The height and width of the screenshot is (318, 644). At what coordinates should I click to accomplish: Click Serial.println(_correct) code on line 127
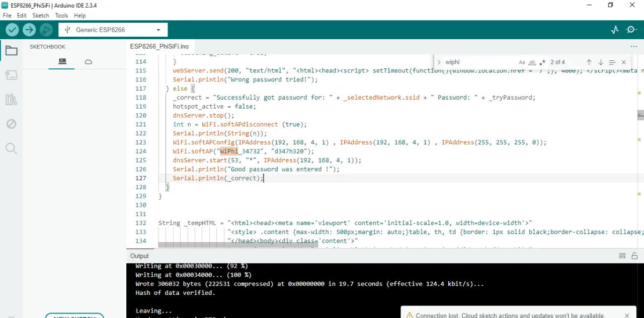pyautogui.click(x=218, y=178)
